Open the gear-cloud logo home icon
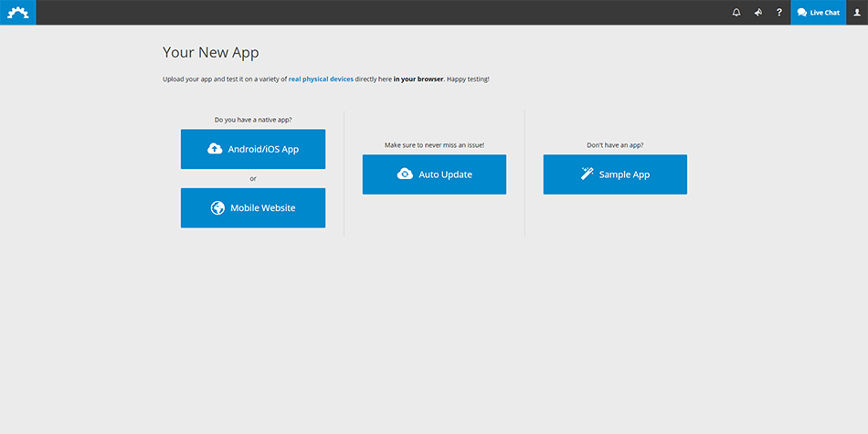The height and width of the screenshot is (434, 868). tap(17, 12)
